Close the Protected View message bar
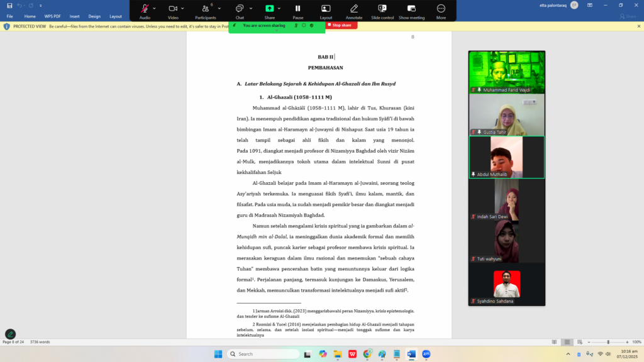 (x=639, y=26)
